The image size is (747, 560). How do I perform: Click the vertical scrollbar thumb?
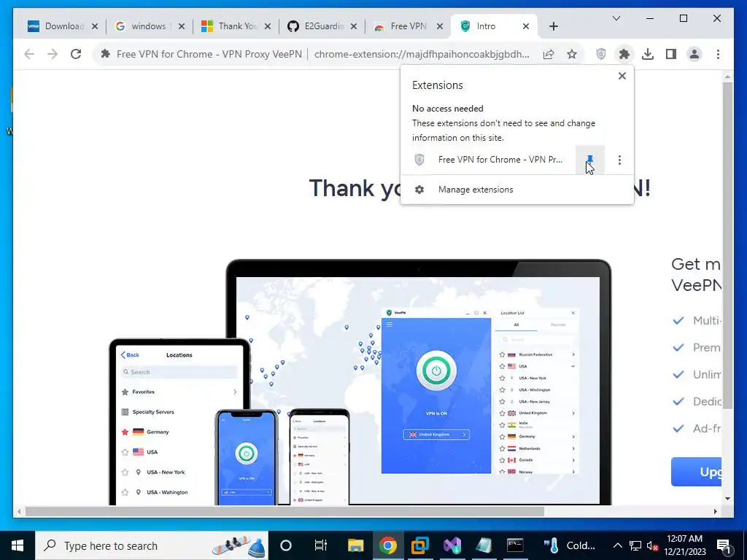[x=727, y=245]
